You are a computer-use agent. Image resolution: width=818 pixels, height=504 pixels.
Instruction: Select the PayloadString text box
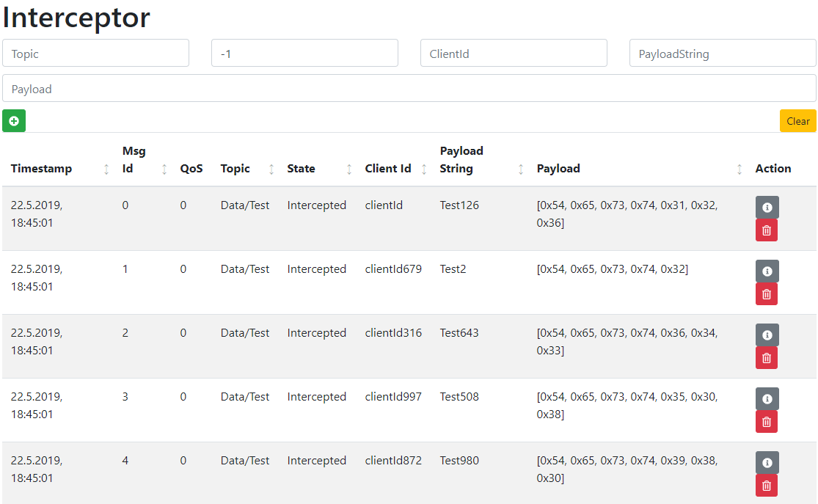click(723, 54)
